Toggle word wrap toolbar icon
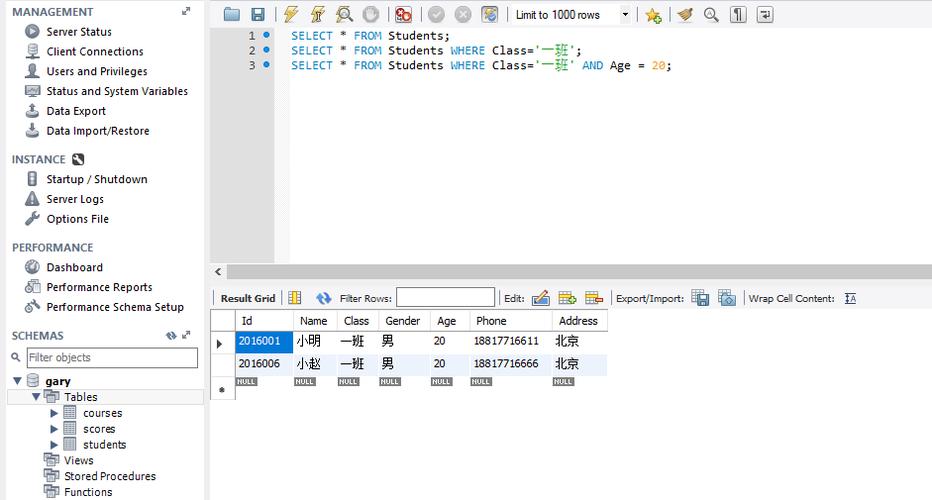Screen dimensions: 932x500 765,15
